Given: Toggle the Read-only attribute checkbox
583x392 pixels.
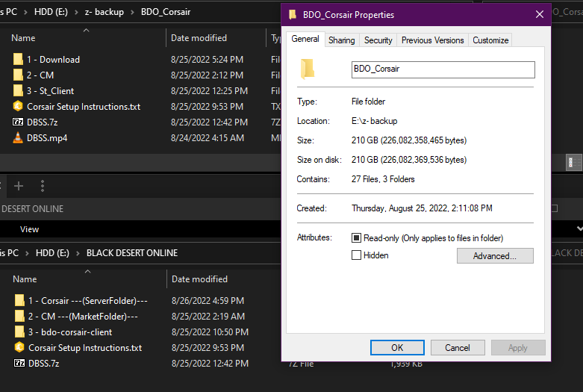Looking at the screenshot, I should pyautogui.click(x=356, y=237).
